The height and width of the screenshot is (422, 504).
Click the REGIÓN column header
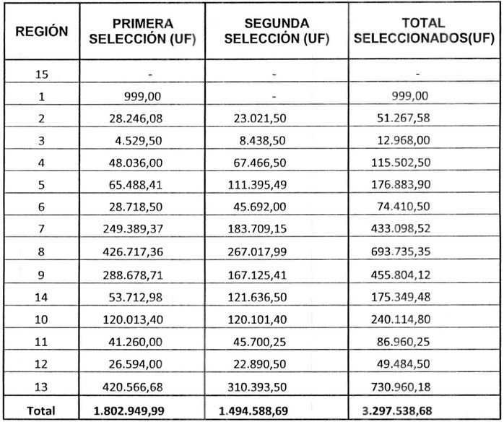pyautogui.click(x=42, y=31)
